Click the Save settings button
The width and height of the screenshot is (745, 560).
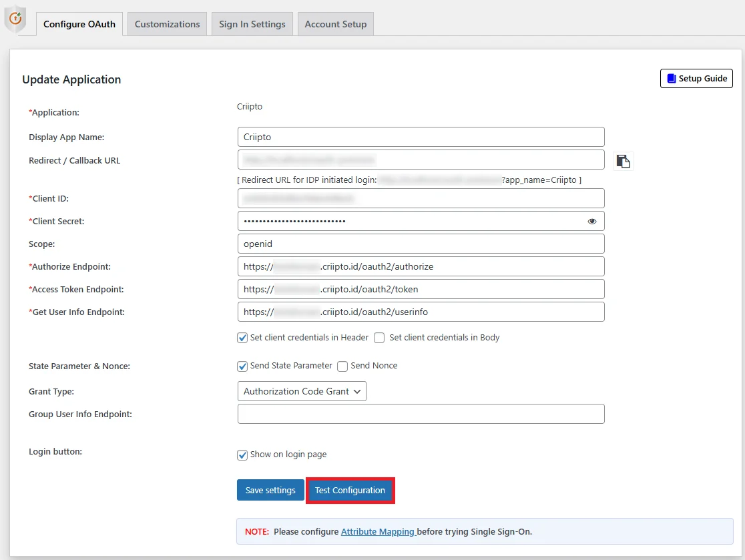270,490
